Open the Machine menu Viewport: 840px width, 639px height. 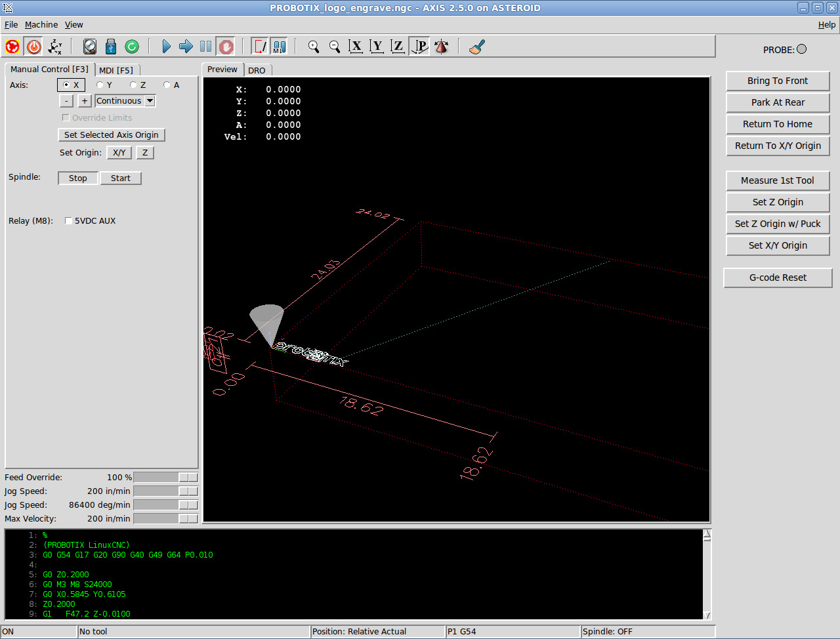coord(41,25)
